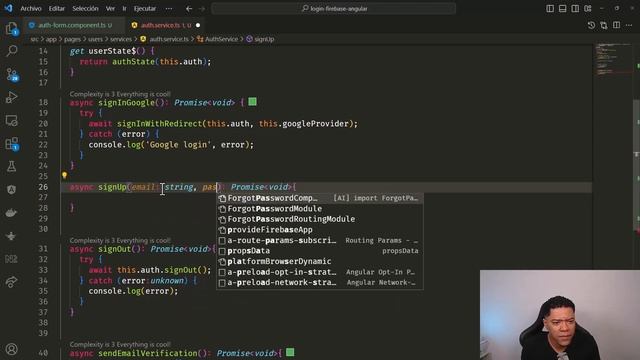Pick ForgotPasswordRoutingModule suggestion
Image resolution: width=640 pixels, height=360 pixels.
click(320, 219)
